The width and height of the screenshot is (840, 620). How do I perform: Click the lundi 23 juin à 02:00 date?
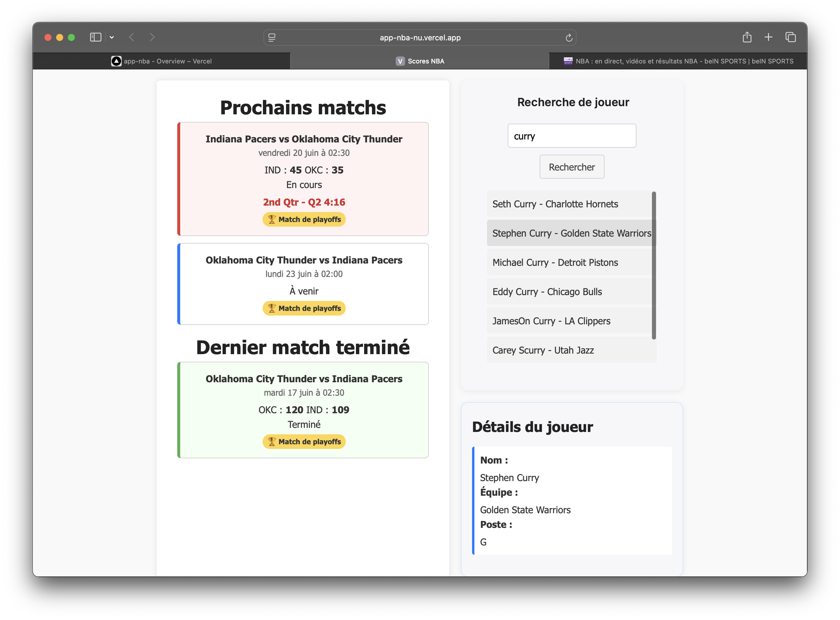coord(304,274)
